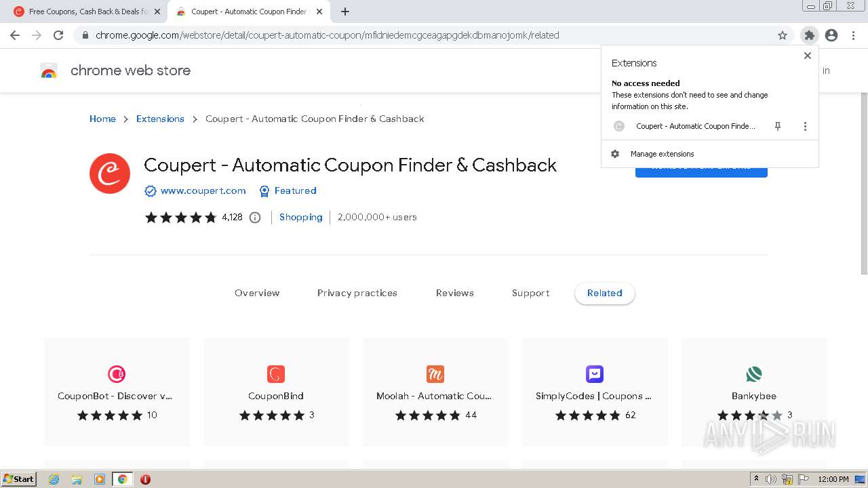Click the Featured badge

(288, 191)
